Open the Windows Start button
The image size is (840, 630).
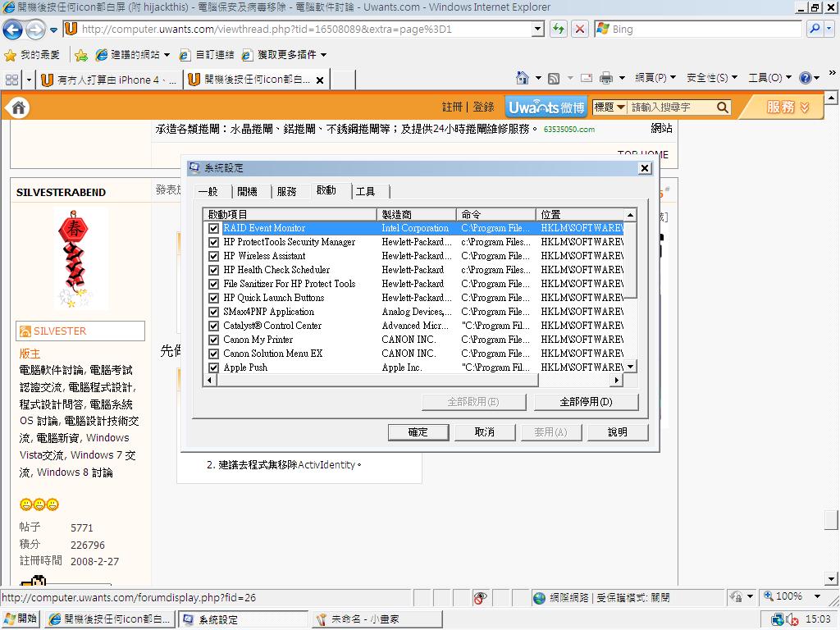pos(21,619)
